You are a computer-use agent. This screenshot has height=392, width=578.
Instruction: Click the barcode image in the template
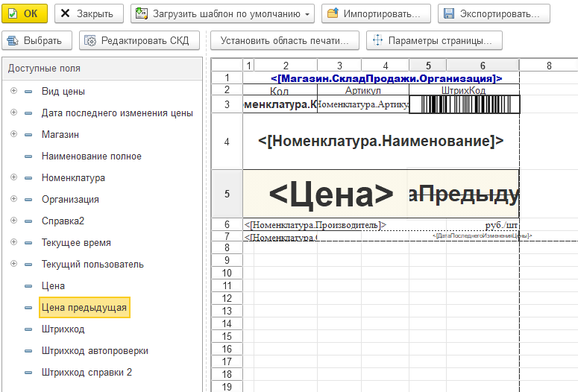464,104
